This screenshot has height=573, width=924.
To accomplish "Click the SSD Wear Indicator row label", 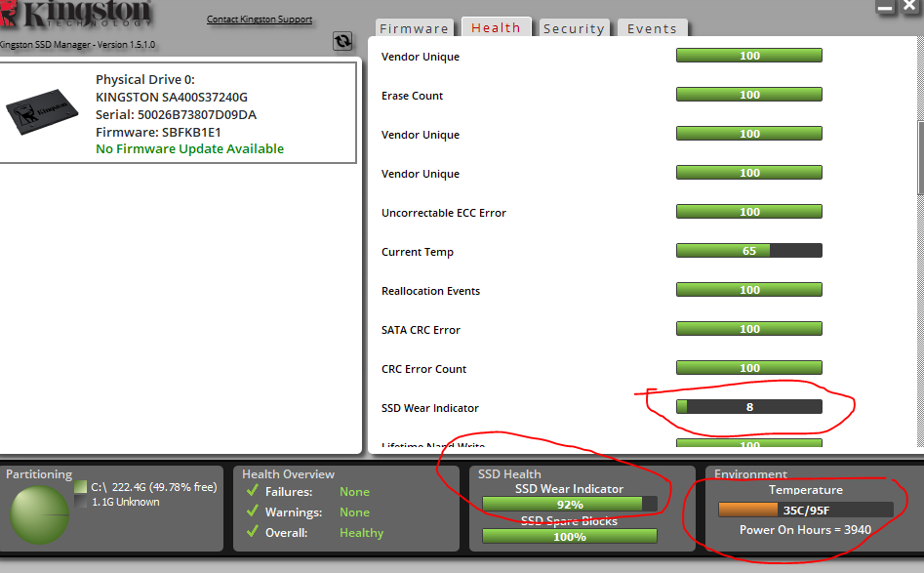I will coord(430,408).
